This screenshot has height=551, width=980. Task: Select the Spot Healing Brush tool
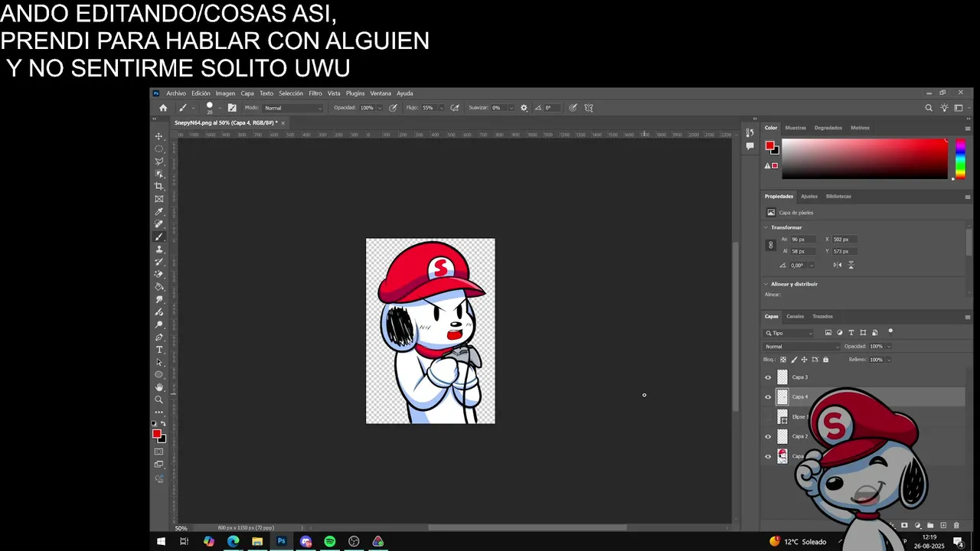[x=159, y=224]
